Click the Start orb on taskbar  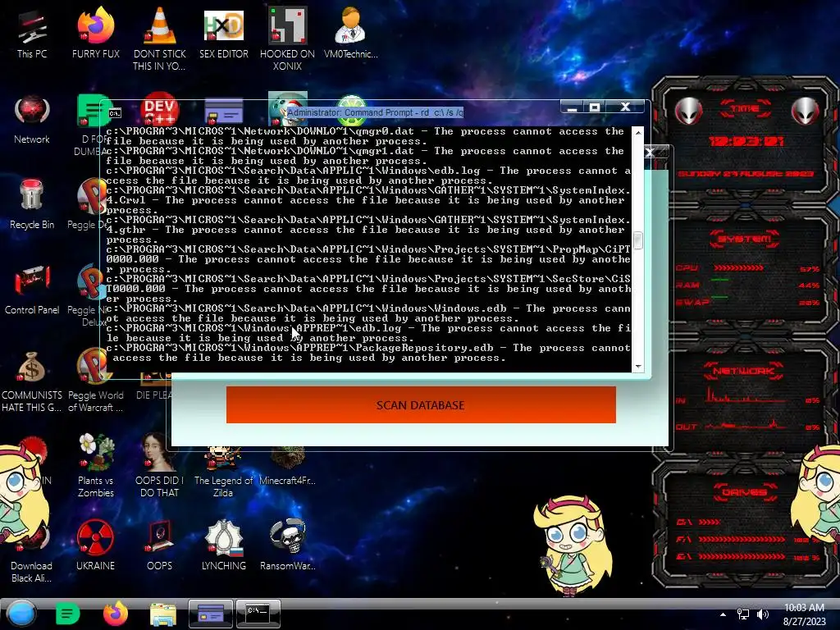click(21, 614)
